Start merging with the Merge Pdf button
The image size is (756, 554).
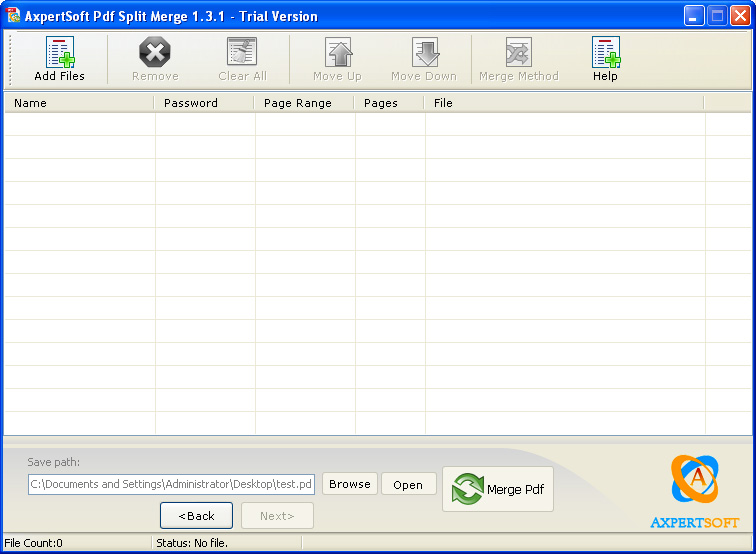[x=498, y=489]
